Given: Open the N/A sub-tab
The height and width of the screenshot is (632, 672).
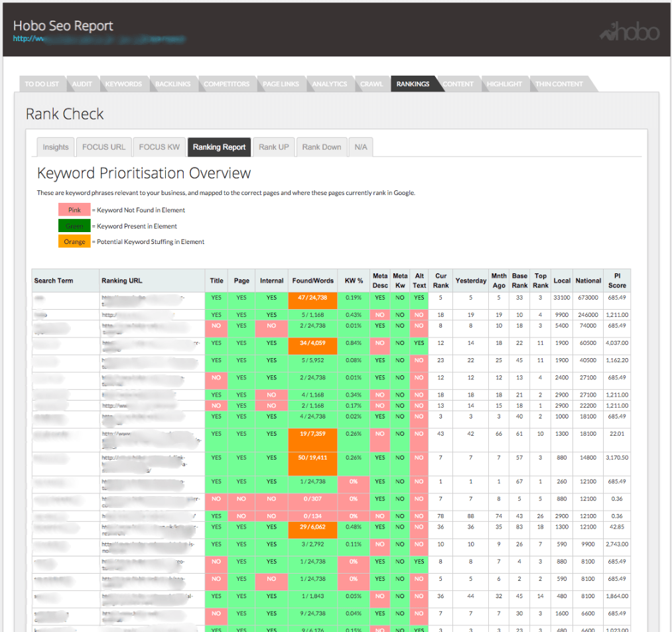Looking at the screenshot, I should point(361,147).
